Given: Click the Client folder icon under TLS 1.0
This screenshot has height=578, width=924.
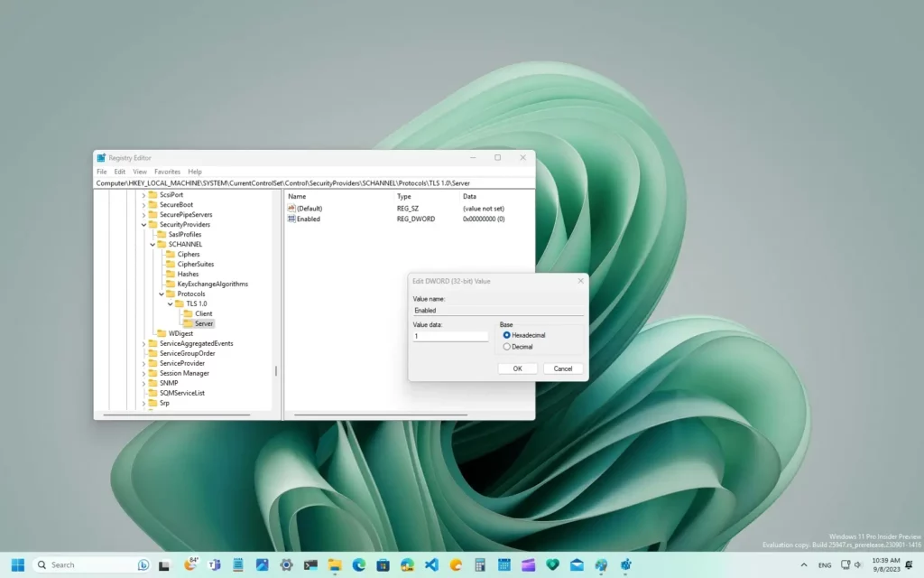Looking at the screenshot, I should 189,313.
